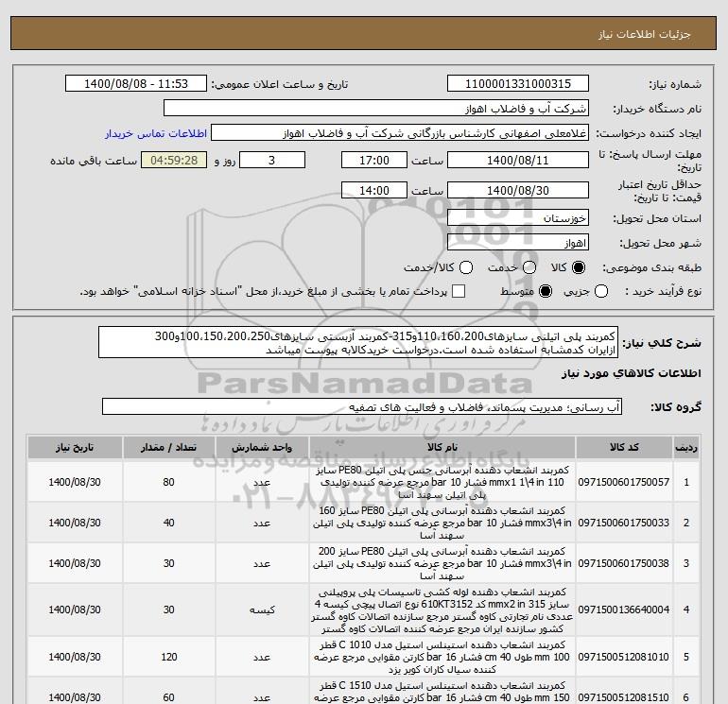The image size is (728, 704).
Task: Select the متوسط purchase process radio
Action: [x=546, y=291]
